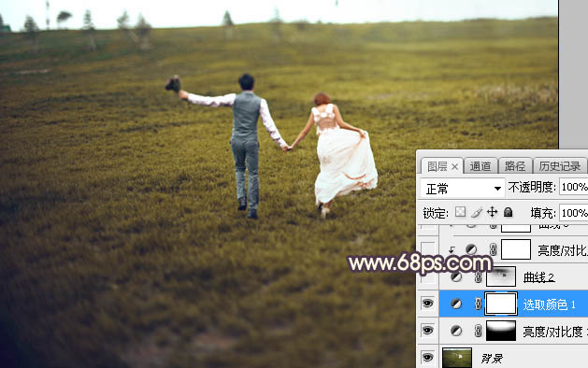This screenshot has height=368, width=588.
Task: Click mask link icon of black-masked 亮度/对比度 layer
Action: (x=478, y=331)
